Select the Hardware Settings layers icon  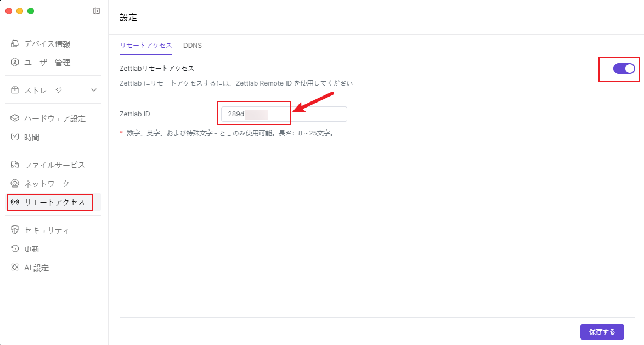point(15,118)
